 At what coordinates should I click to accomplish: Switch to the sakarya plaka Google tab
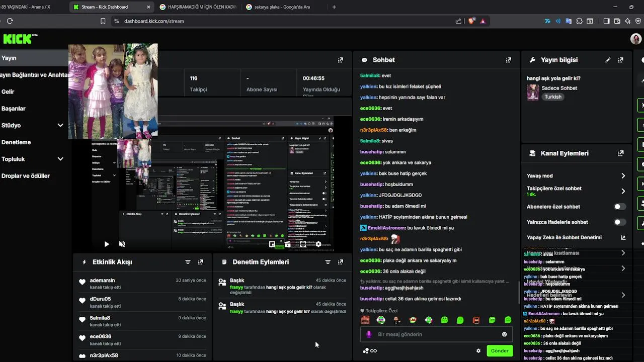(282, 7)
